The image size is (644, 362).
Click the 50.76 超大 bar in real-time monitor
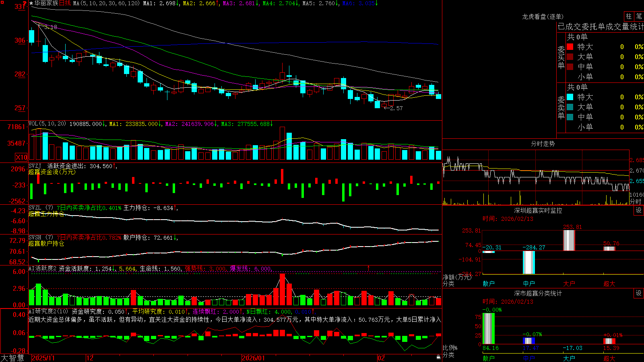coord(609,249)
